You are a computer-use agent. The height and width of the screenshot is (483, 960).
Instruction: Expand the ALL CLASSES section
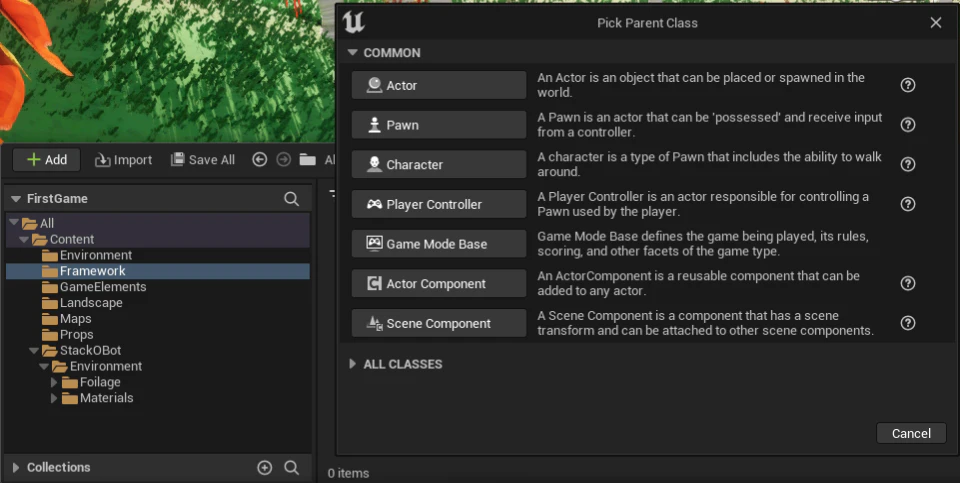click(x=353, y=364)
